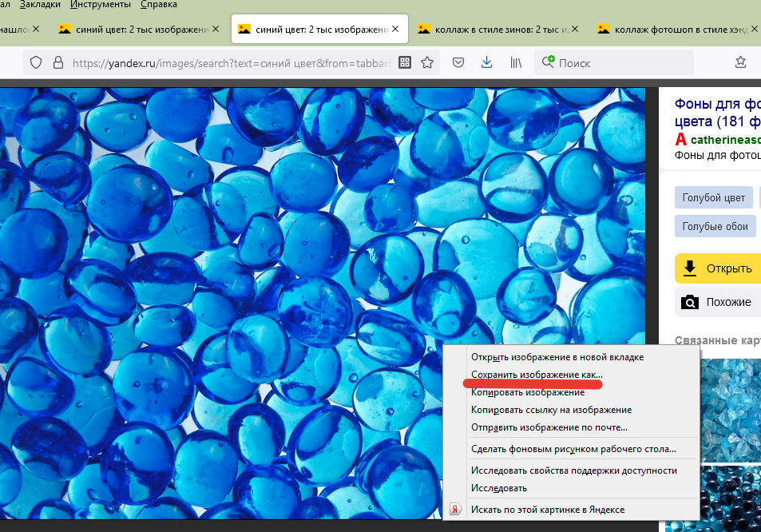Click the 'Голубой цвет' tag button

pos(713,197)
